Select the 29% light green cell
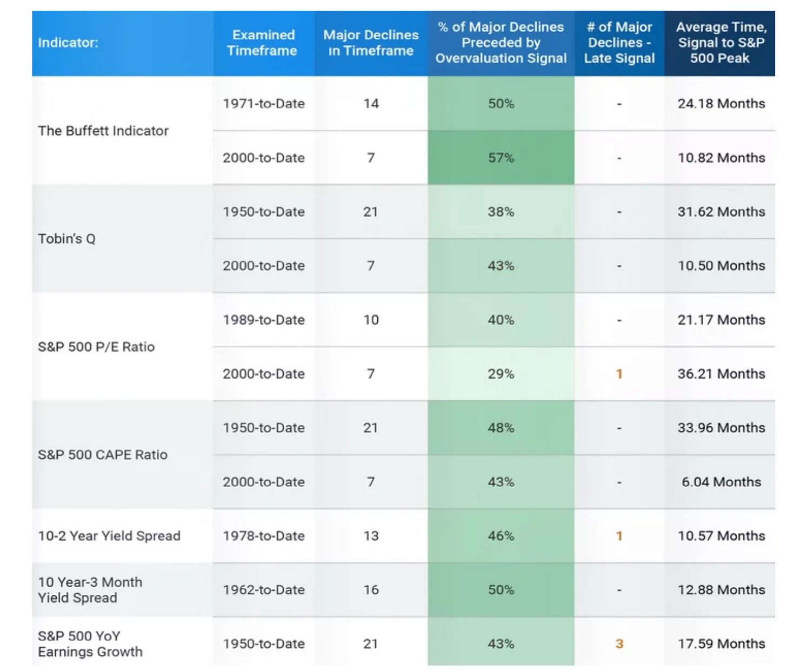 coord(501,374)
